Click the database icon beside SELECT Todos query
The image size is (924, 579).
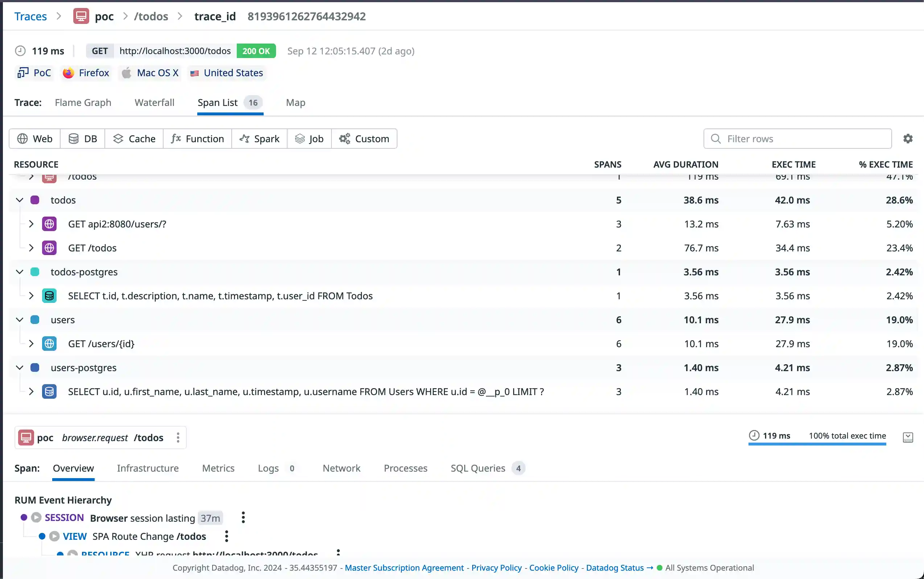click(x=49, y=295)
